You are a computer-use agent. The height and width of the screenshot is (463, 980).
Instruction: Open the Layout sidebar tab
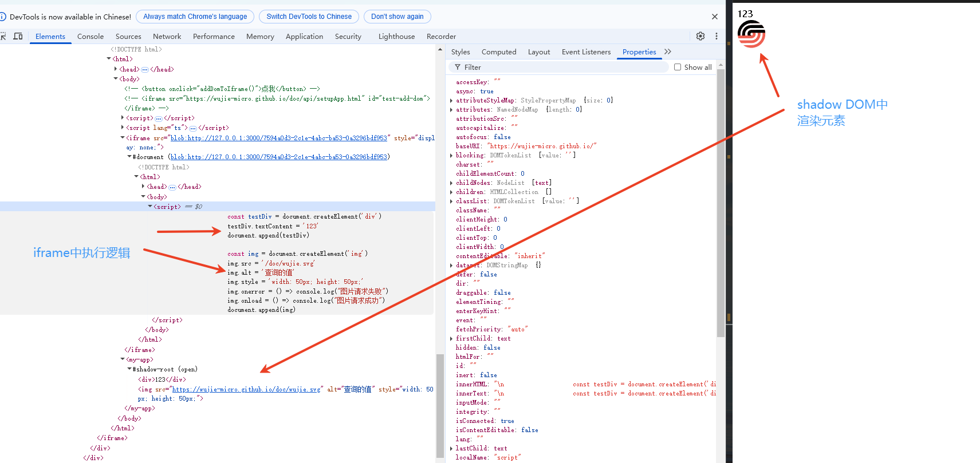539,52
